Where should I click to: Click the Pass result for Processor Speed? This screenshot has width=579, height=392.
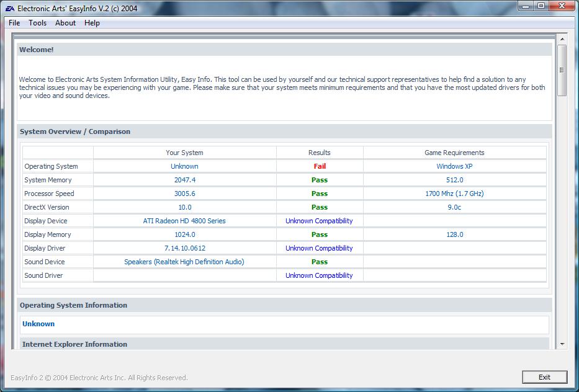320,194
